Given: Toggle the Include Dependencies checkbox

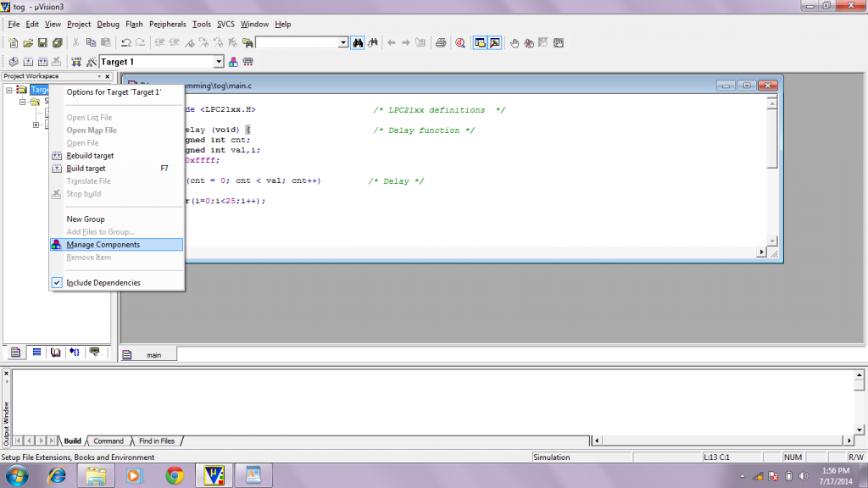Looking at the screenshot, I should pos(57,283).
